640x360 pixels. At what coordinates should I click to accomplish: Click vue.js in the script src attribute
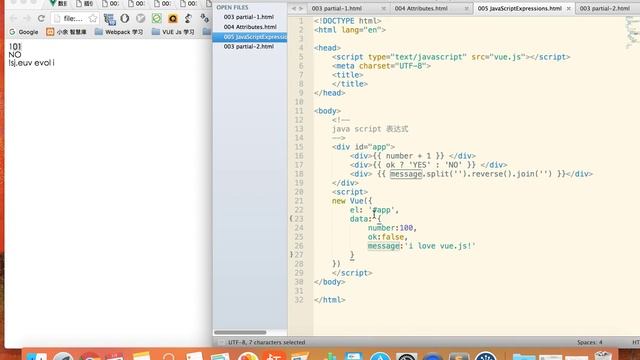tap(508, 57)
